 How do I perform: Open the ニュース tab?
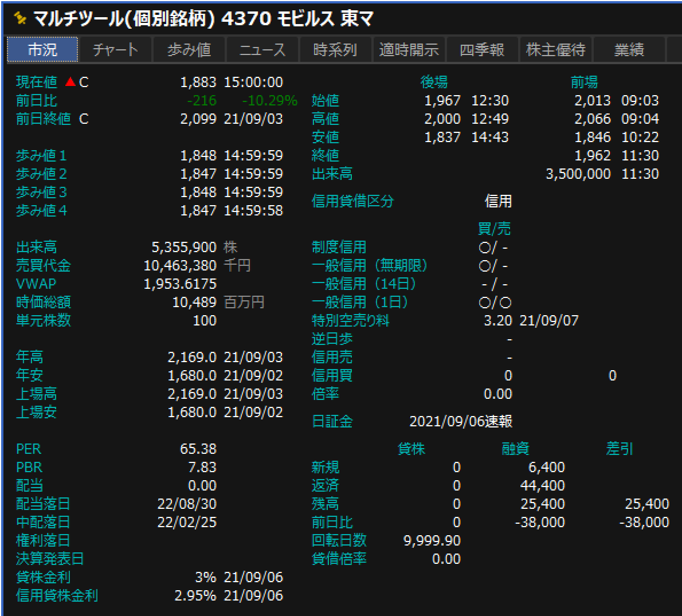point(262,50)
